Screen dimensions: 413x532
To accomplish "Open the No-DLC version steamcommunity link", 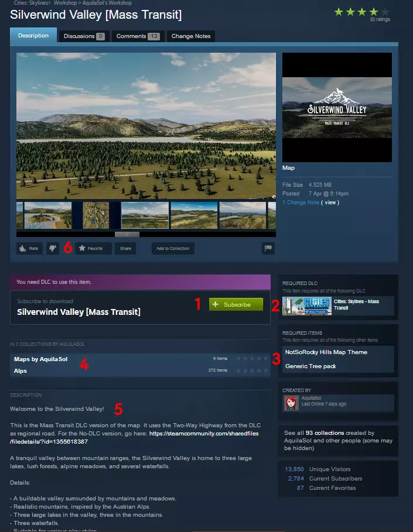I will tap(134, 437).
